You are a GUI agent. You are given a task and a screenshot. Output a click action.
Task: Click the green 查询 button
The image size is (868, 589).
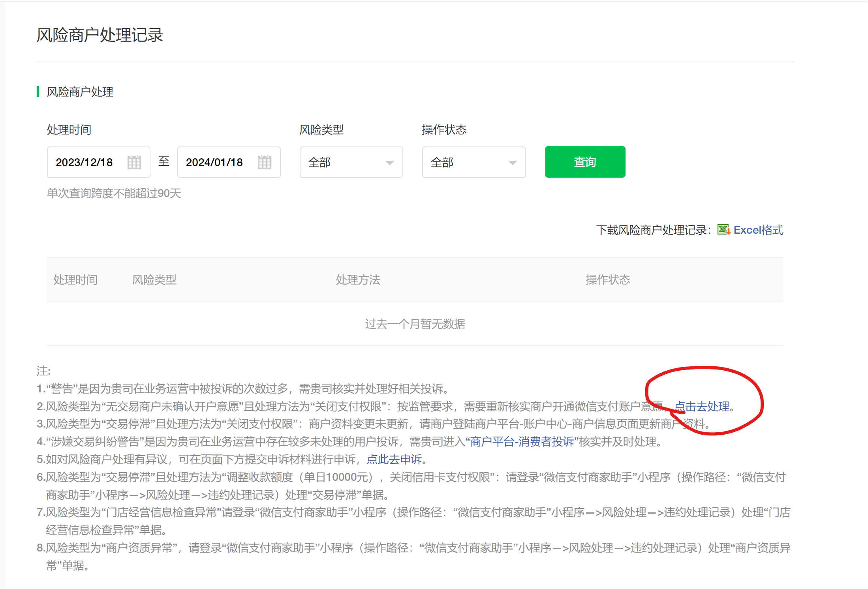tap(584, 162)
